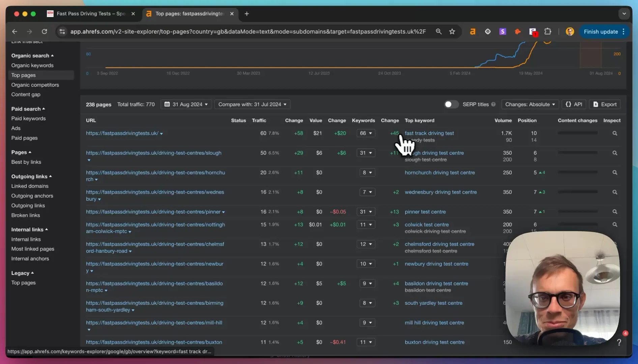Bookmark this page with the star icon
The width and height of the screenshot is (638, 364).
(x=452, y=32)
